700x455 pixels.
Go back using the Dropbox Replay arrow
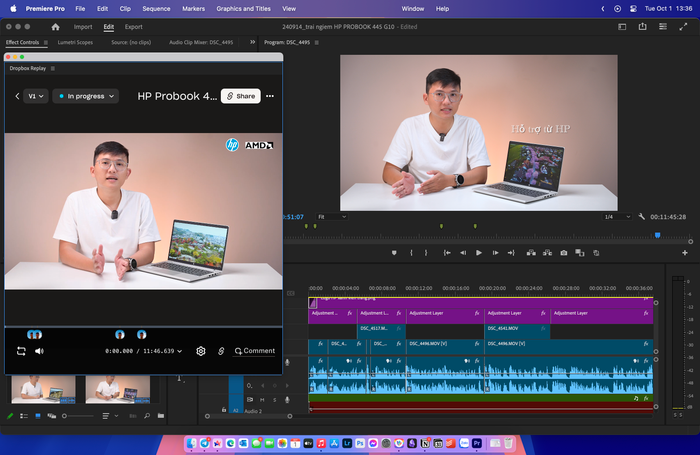pyautogui.click(x=17, y=96)
